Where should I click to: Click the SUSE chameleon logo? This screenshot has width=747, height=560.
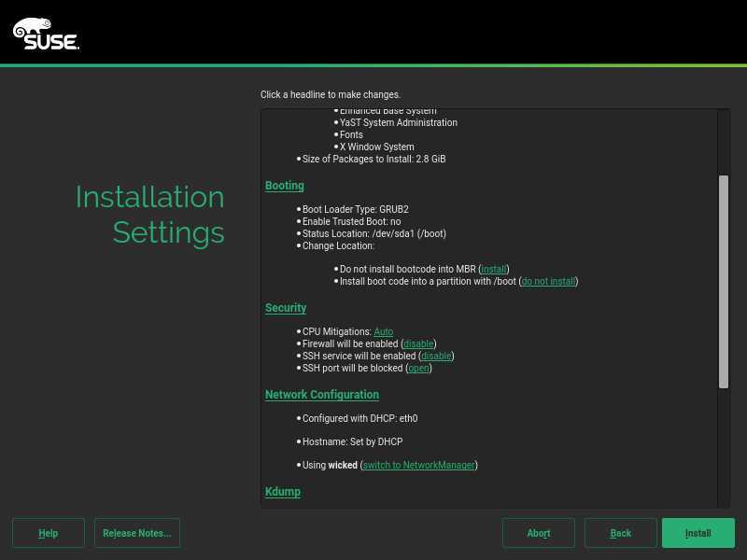(x=46, y=34)
